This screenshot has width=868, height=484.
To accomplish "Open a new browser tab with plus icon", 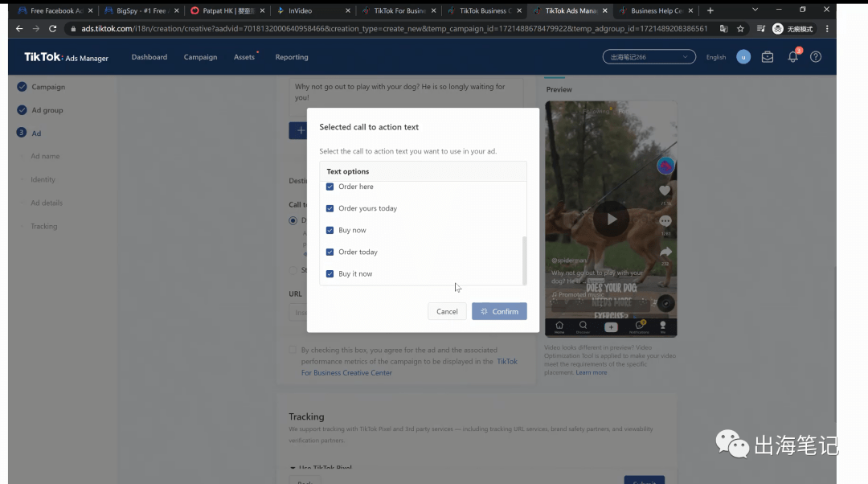I will pos(710,10).
